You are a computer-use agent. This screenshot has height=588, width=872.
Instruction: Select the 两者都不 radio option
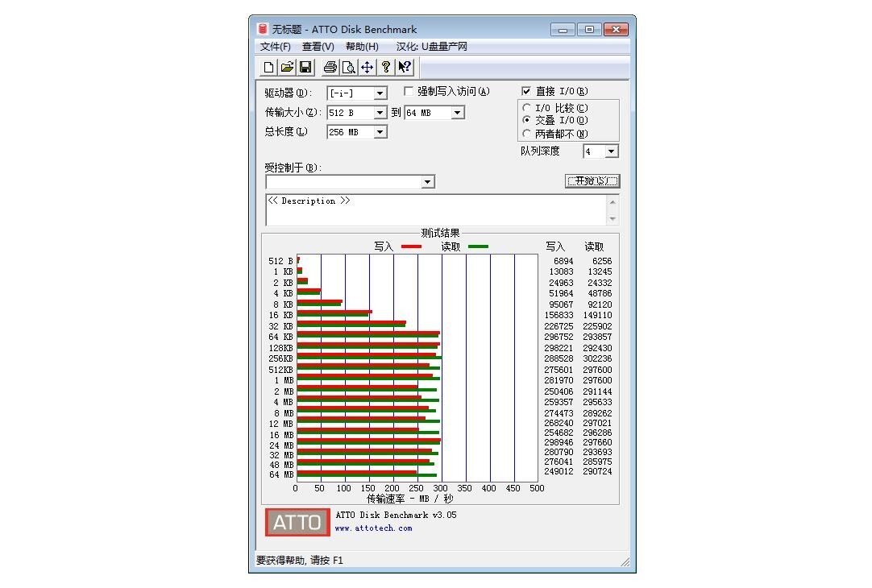coord(526,134)
